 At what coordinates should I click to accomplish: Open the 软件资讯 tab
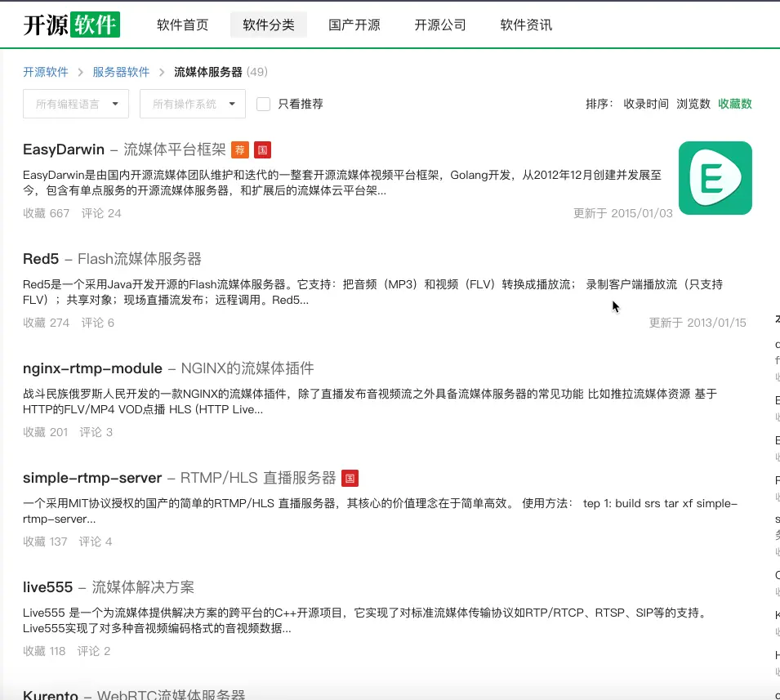coord(526,25)
